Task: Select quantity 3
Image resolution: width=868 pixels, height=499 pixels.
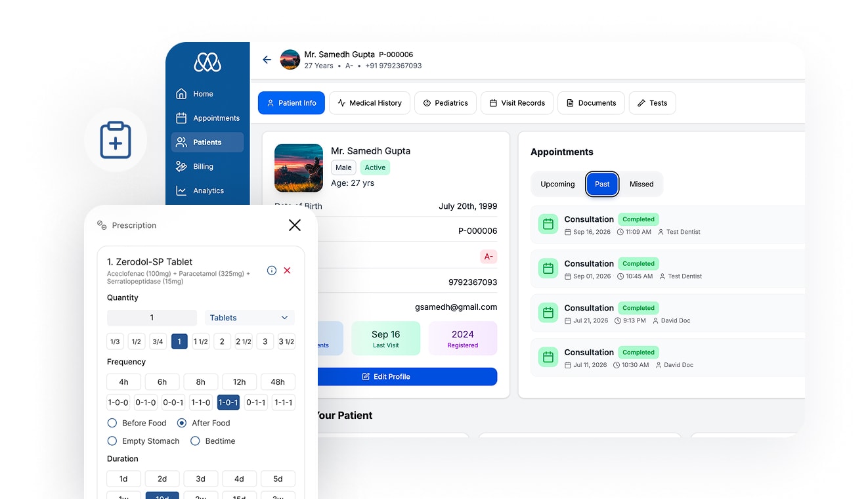Action: [265, 341]
